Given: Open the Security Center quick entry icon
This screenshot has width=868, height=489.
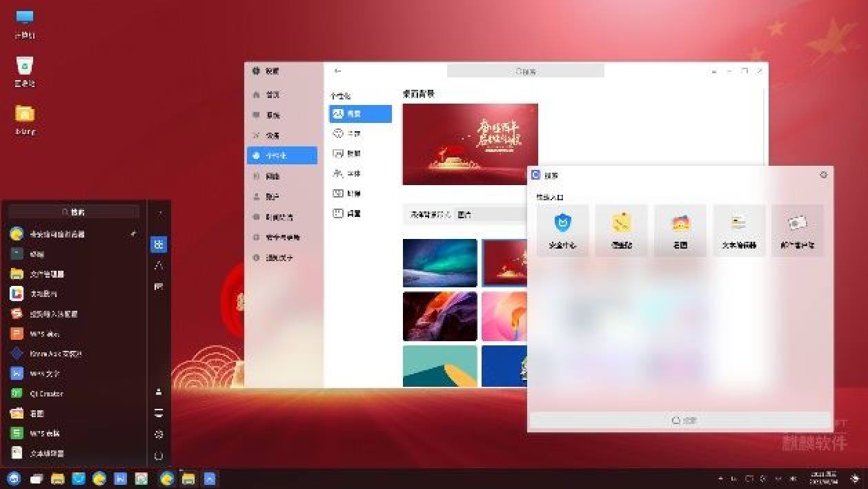Looking at the screenshot, I should point(563,229).
